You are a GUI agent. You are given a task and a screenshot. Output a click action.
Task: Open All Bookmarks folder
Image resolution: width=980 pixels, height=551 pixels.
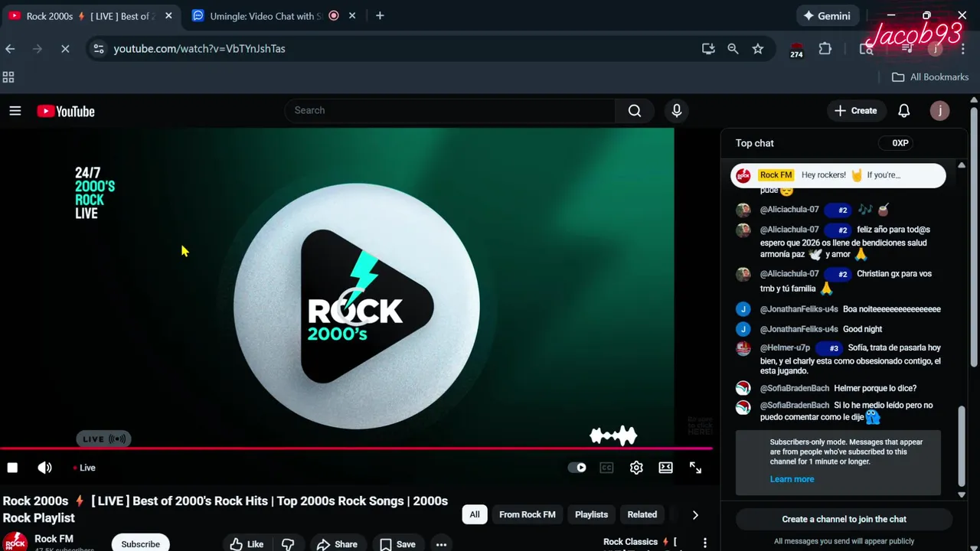[x=930, y=77]
